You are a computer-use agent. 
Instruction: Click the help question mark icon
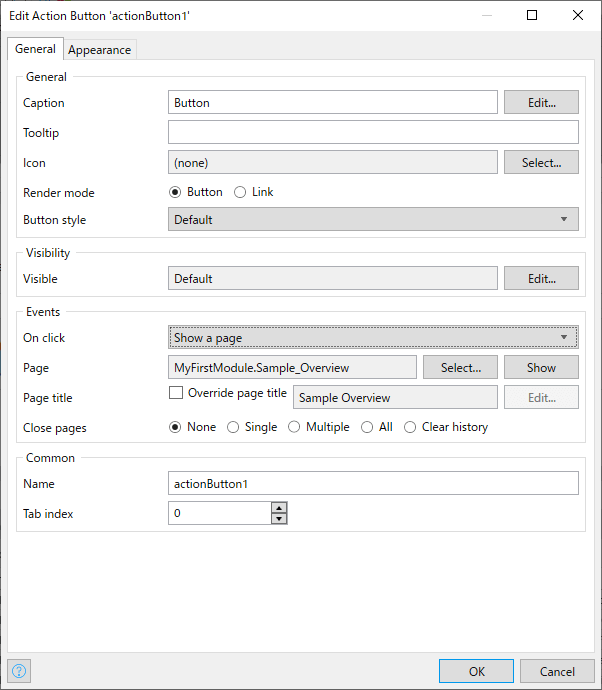19,671
